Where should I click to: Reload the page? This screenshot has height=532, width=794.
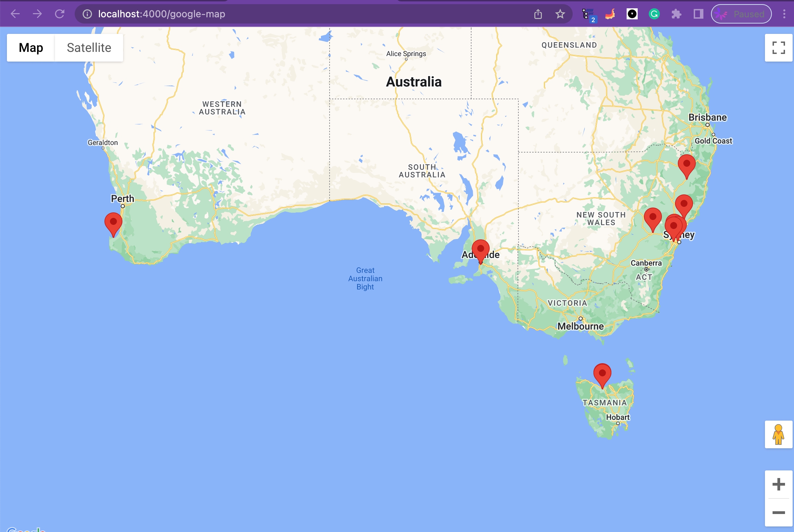(59, 14)
